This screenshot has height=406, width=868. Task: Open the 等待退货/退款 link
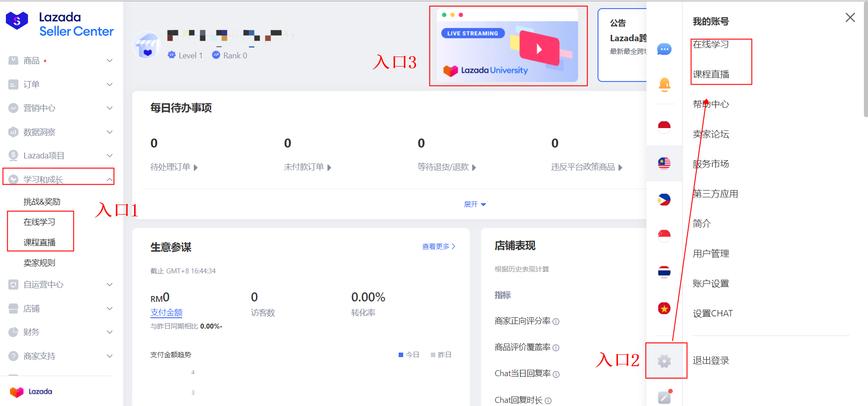[x=447, y=167]
